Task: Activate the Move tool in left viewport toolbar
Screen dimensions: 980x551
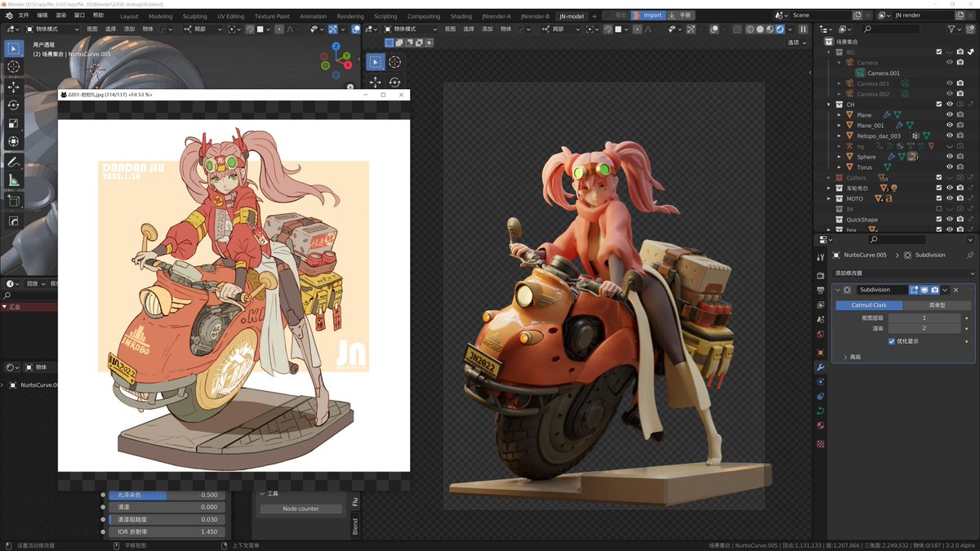Action: tap(13, 87)
